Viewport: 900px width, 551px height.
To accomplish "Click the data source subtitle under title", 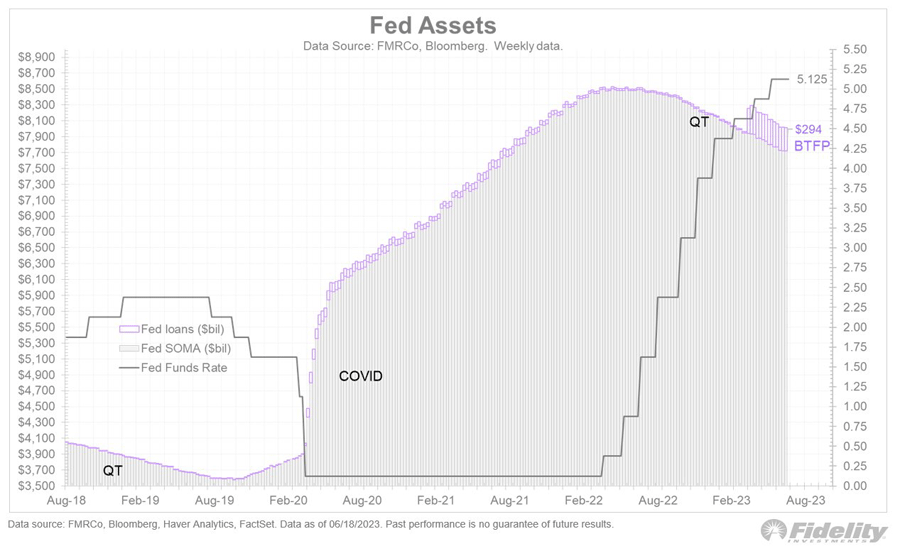I will pyautogui.click(x=433, y=46).
